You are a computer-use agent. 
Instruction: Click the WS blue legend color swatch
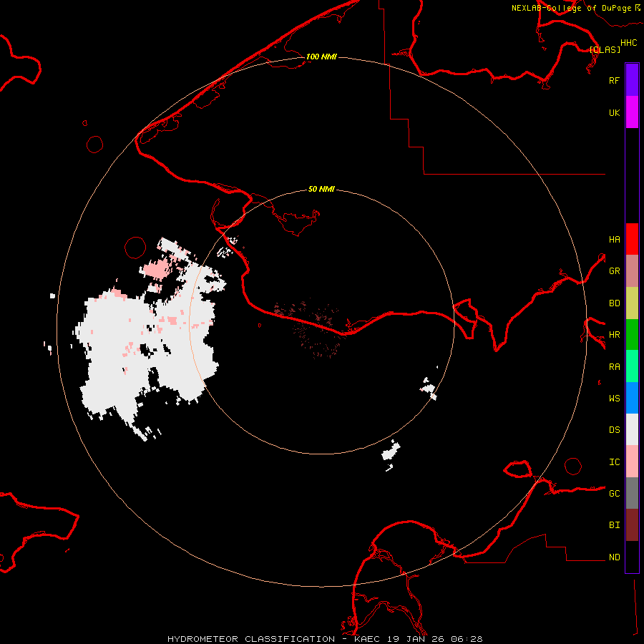632,398
